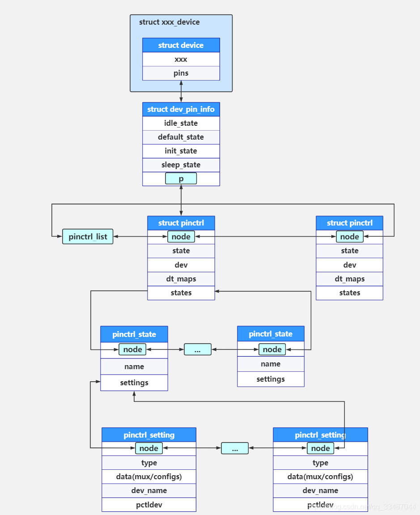The image size is (420, 515).
Task: Select the 'struct device' header
Action: (181, 45)
